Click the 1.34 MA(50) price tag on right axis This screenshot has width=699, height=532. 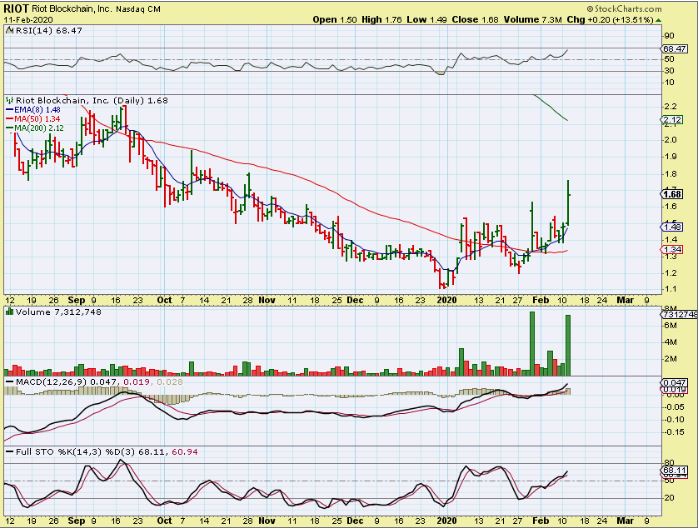(x=672, y=249)
